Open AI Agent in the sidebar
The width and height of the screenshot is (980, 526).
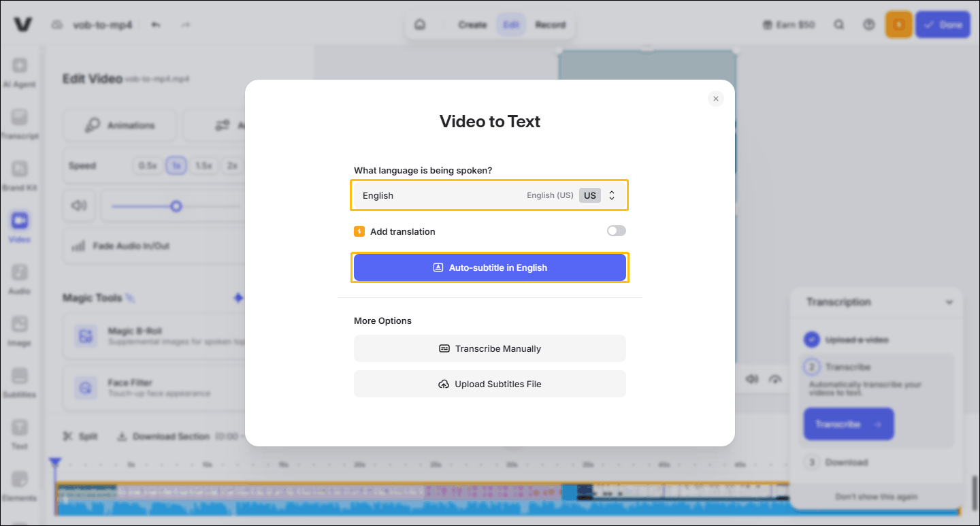point(20,73)
